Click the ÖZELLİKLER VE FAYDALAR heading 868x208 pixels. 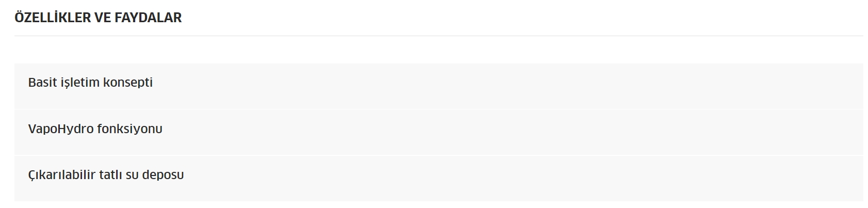coord(98,18)
